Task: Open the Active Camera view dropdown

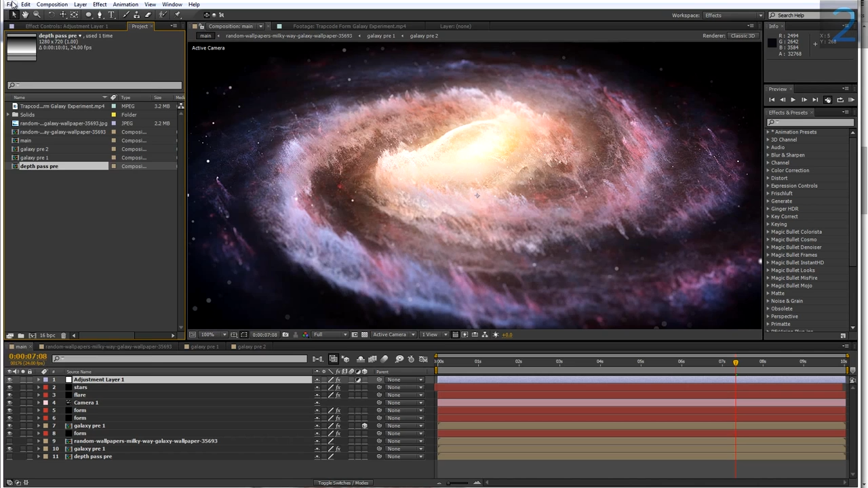Action: pyautogui.click(x=394, y=334)
